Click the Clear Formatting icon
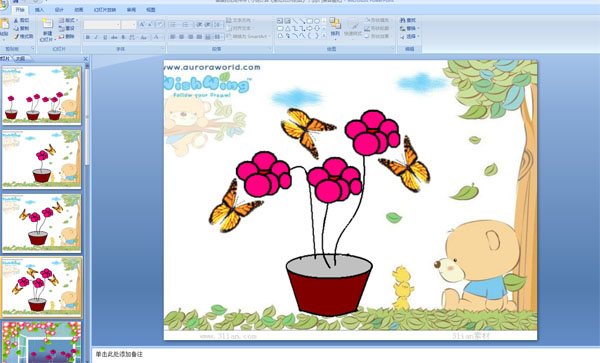This screenshot has height=363, width=600. [x=160, y=25]
